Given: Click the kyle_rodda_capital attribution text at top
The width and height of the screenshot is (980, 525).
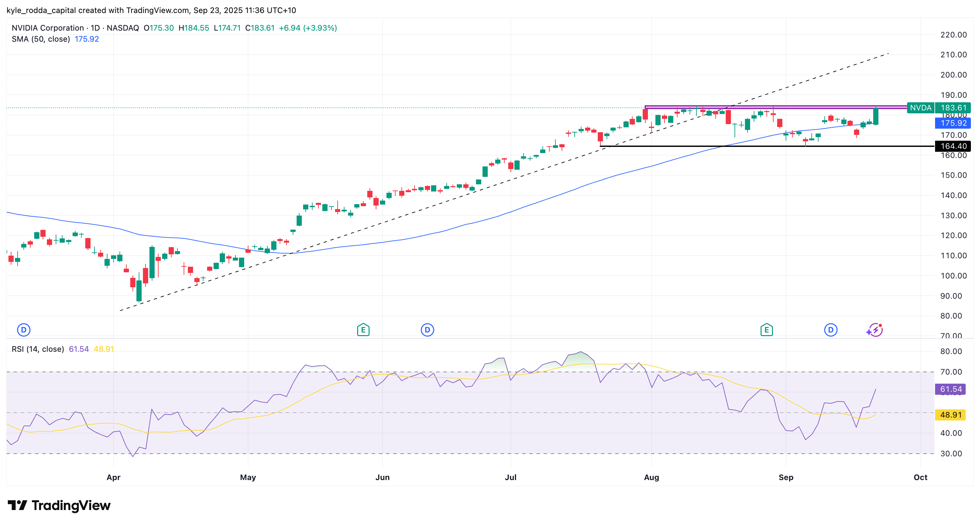Looking at the screenshot, I should pos(151,10).
